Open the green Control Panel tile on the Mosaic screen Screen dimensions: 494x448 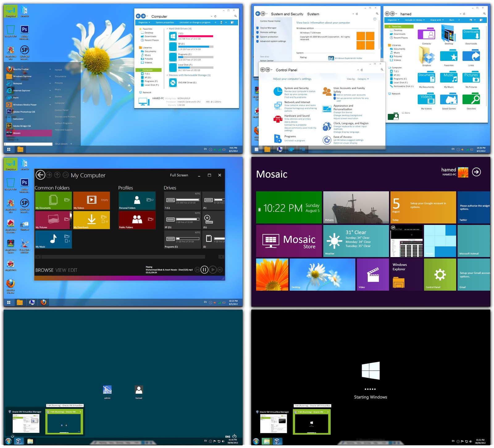click(x=440, y=274)
